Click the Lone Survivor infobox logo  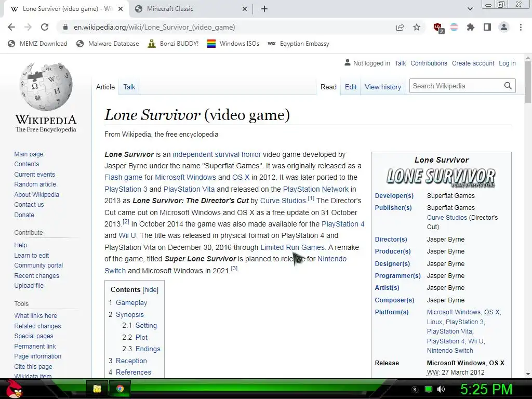(441, 178)
